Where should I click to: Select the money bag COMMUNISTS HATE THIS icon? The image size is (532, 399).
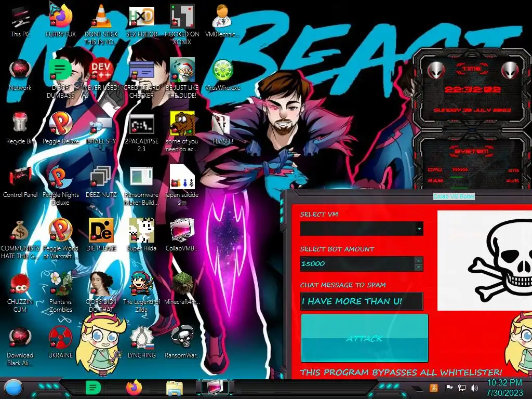[20, 231]
